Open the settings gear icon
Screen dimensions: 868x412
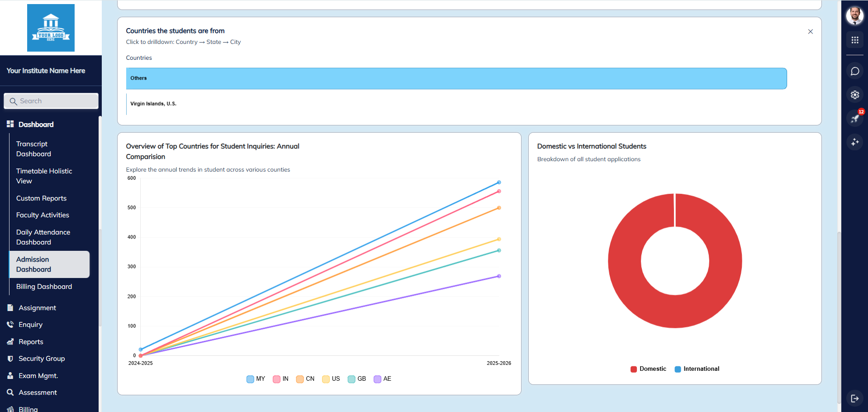pos(854,95)
